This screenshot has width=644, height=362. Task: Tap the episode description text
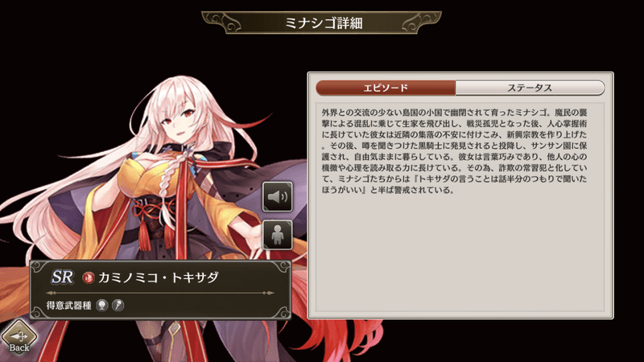[x=454, y=151]
